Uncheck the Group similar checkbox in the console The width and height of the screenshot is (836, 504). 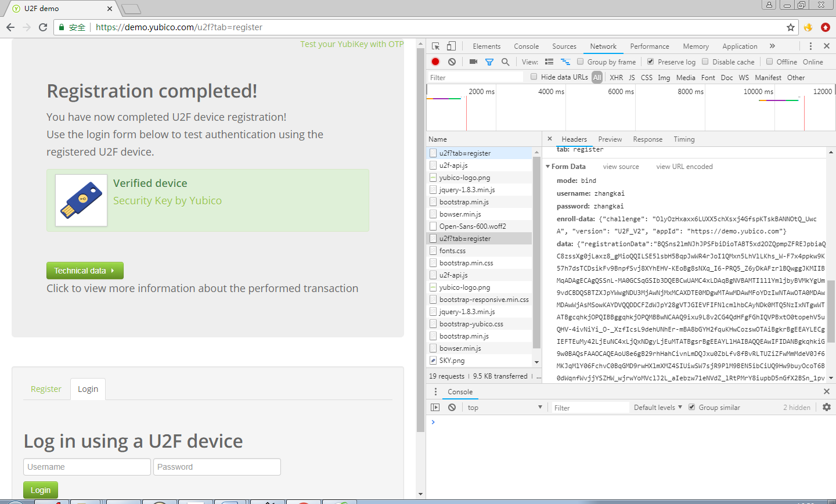(x=691, y=407)
